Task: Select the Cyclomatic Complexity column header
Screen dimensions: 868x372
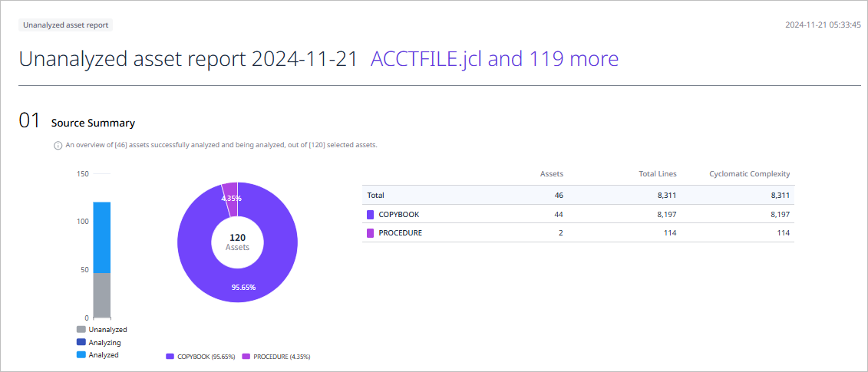Action: (750, 174)
